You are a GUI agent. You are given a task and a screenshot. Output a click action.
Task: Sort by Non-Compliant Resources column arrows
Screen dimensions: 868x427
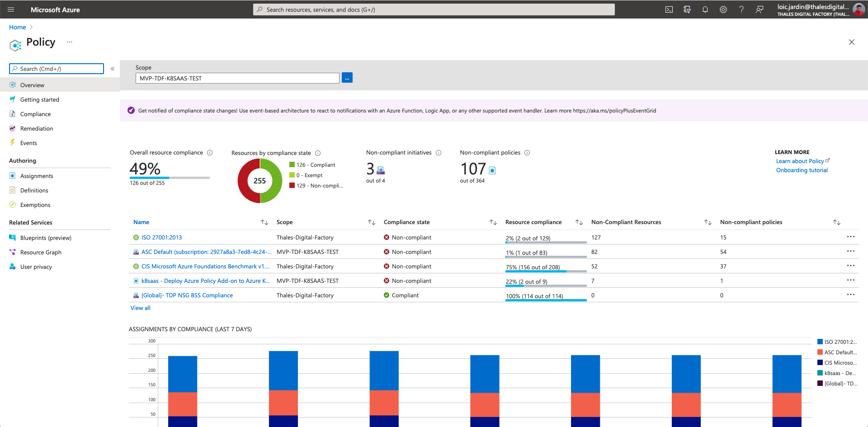[708, 222]
